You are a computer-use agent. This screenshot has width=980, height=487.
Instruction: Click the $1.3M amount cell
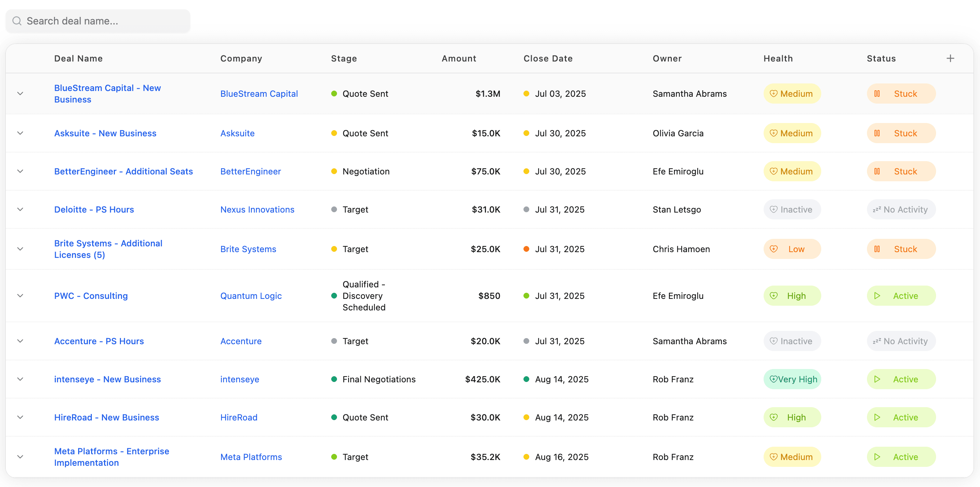[x=488, y=94]
